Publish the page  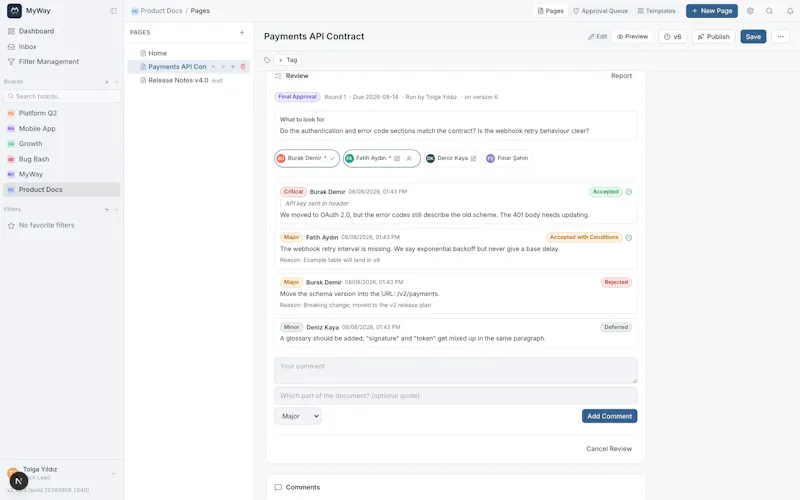click(x=714, y=37)
